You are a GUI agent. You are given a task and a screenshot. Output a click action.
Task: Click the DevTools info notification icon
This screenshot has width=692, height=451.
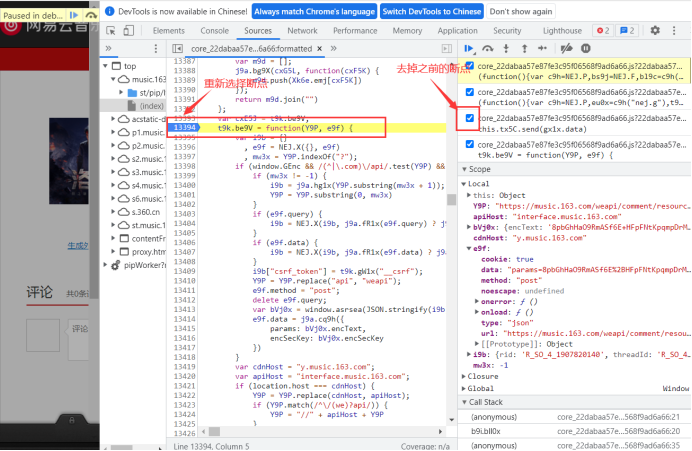[110, 11]
